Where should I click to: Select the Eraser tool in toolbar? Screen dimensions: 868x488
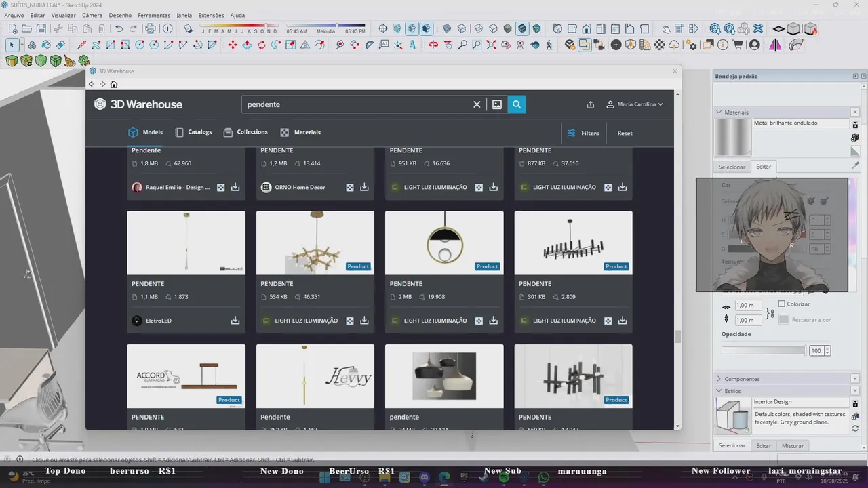tap(61, 45)
